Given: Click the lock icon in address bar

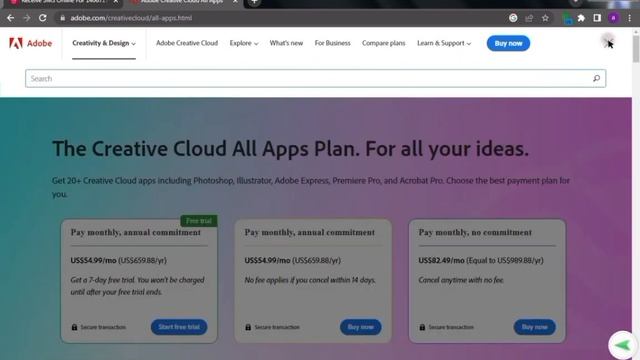Looking at the screenshot, I should point(62,18).
